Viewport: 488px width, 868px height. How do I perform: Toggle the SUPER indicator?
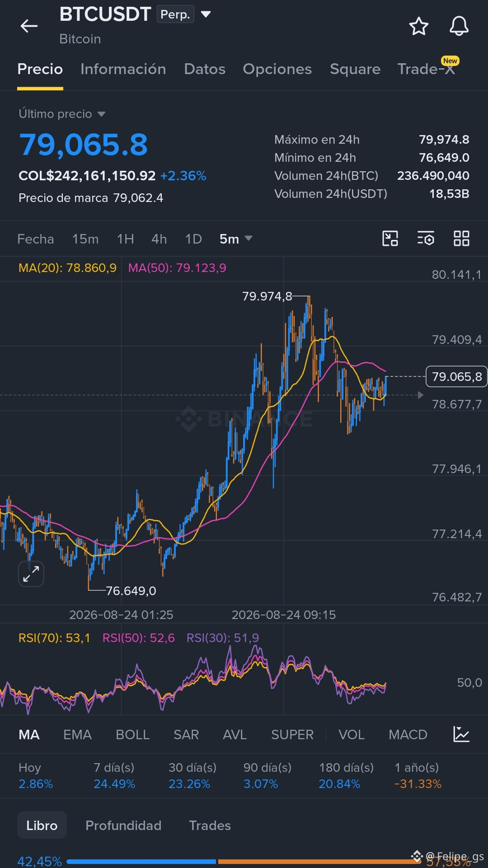292,735
